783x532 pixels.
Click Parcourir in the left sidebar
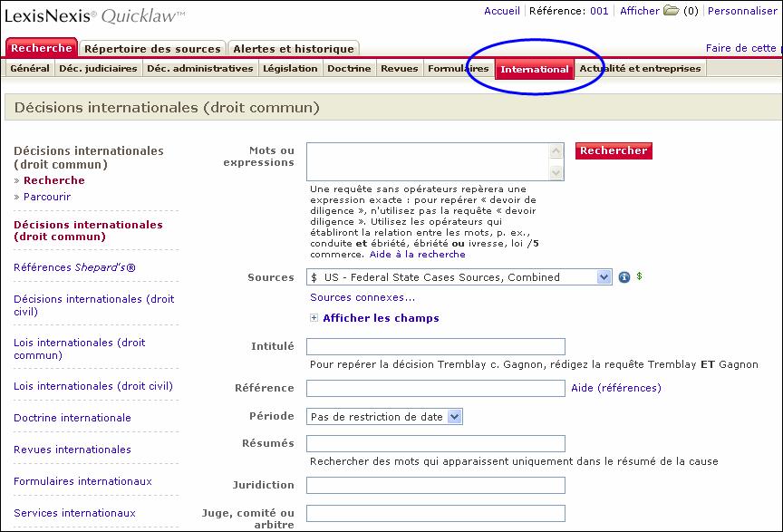click(47, 197)
